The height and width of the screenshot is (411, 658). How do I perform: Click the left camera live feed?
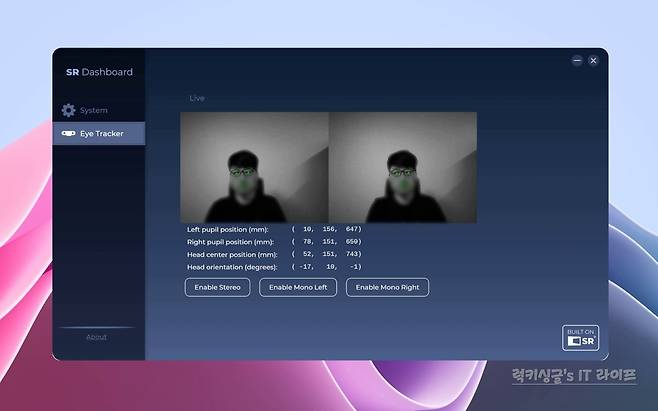[x=254, y=167]
